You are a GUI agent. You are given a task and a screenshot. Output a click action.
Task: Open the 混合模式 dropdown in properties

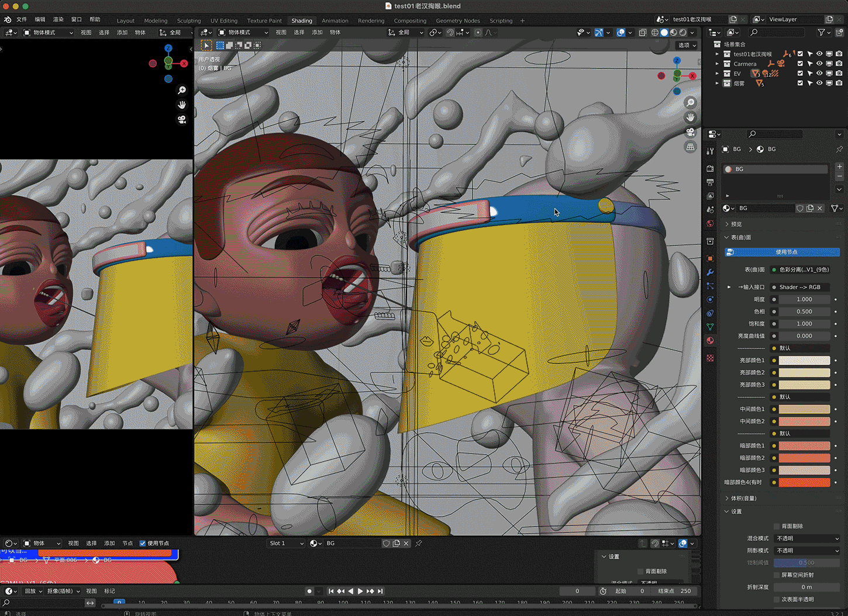coord(807,538)
